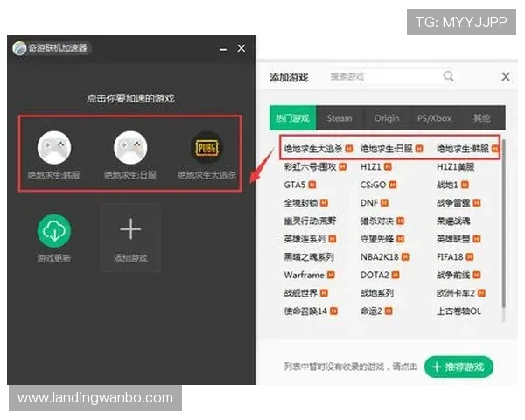Select the PS/Xbox tab
Image resolution: width=525 pixels, height=420 pixels.
point(434,118)
